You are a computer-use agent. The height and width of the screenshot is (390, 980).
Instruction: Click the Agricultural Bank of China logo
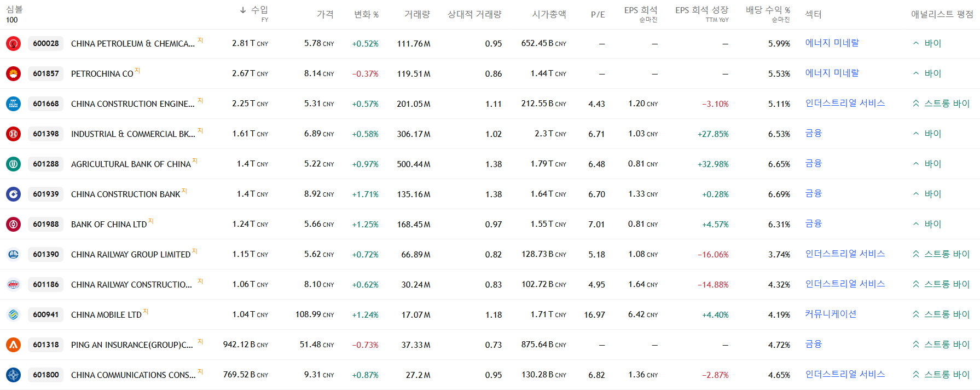14,164
